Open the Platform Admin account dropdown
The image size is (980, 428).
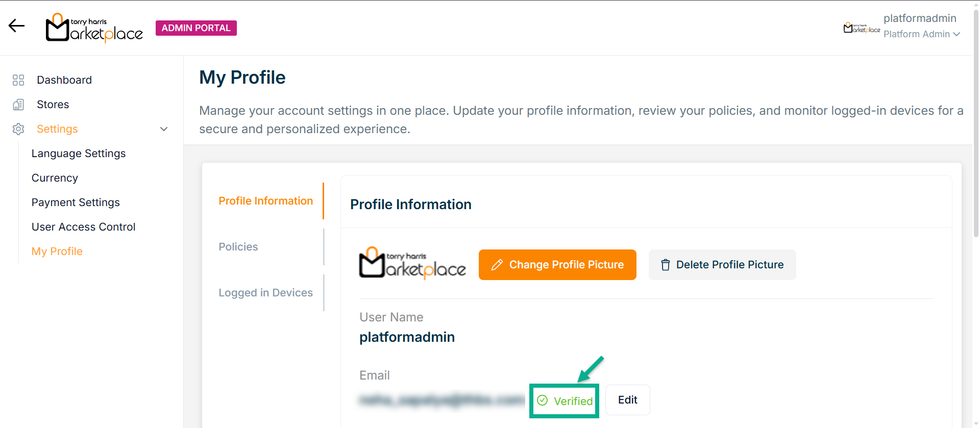point(921,34)
